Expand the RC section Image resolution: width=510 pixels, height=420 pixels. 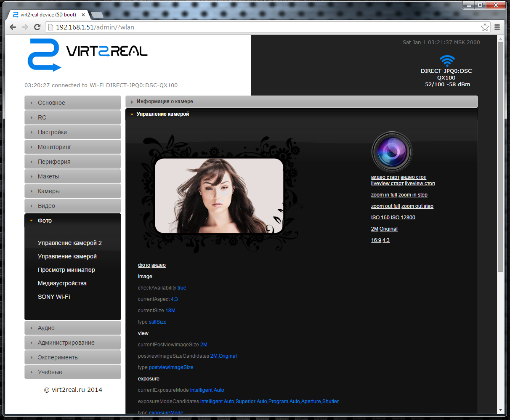pos(73,117)
